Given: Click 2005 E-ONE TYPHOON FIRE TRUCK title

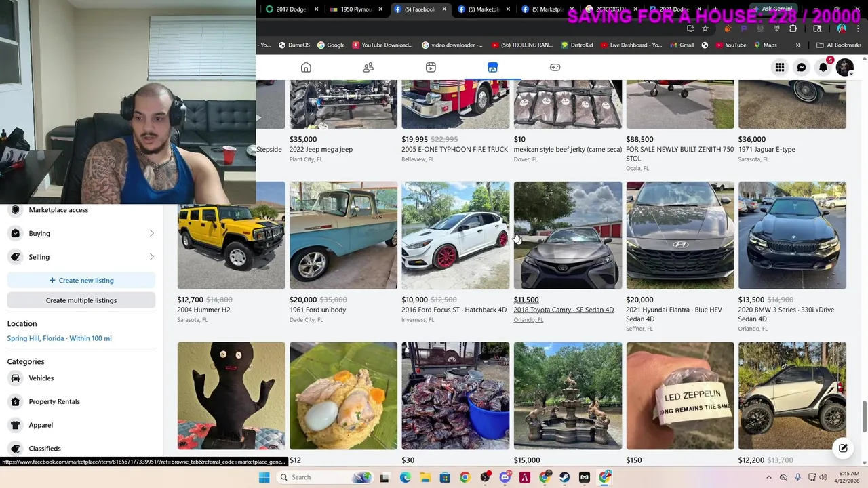Looking at the screenshot, I should [x=454, y=150].
